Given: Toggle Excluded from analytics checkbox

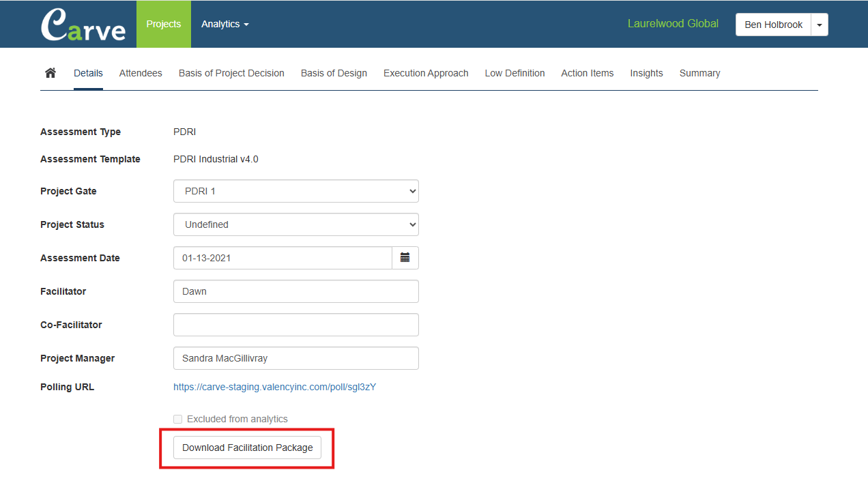Looking at the screenshot, I should coord(178,420).
